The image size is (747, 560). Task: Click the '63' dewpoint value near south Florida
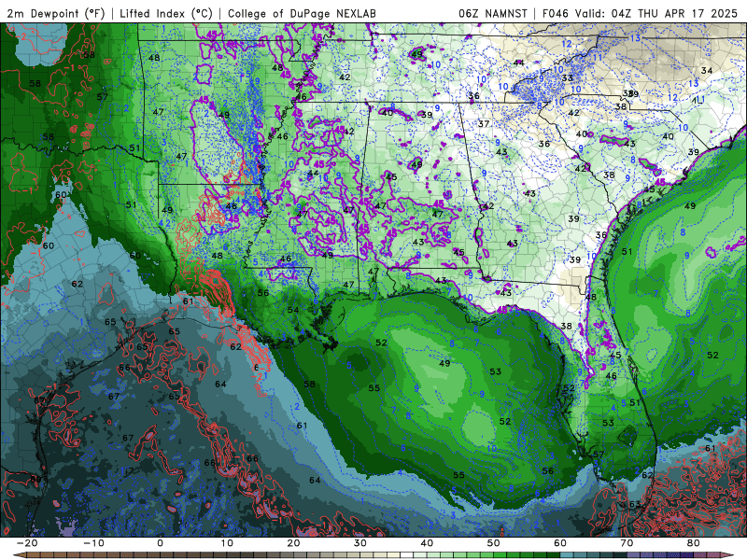pyautogui.click(x=635, y=504)
